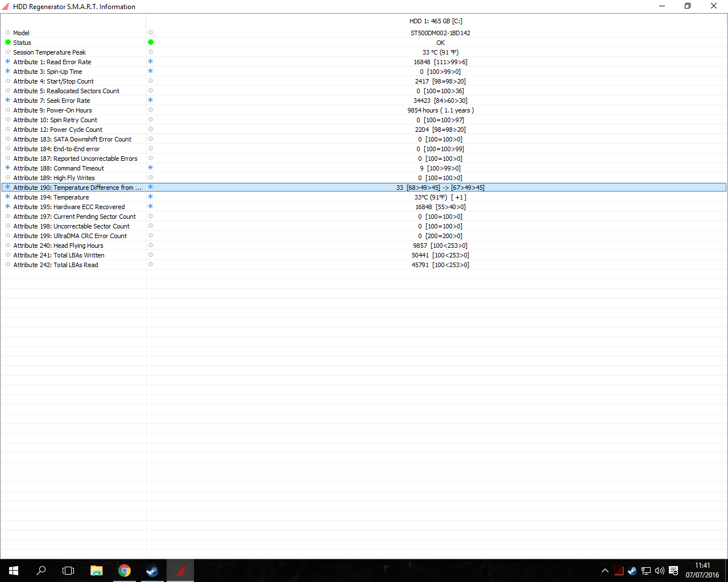The image size is (728, 582).
Task: Open the network icon in system tray
Action: click(x=646, y=571)
